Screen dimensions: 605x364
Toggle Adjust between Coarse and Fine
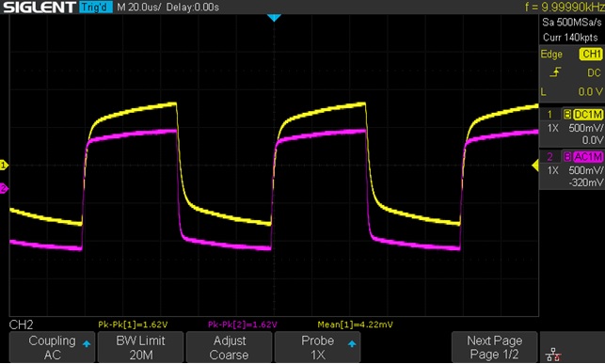[x=230, y=347]
